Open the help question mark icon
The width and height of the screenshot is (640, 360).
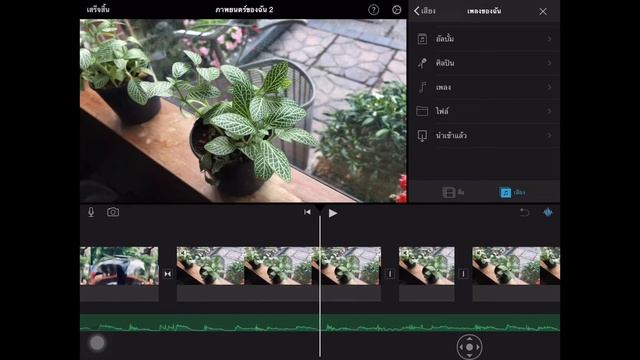373,10
